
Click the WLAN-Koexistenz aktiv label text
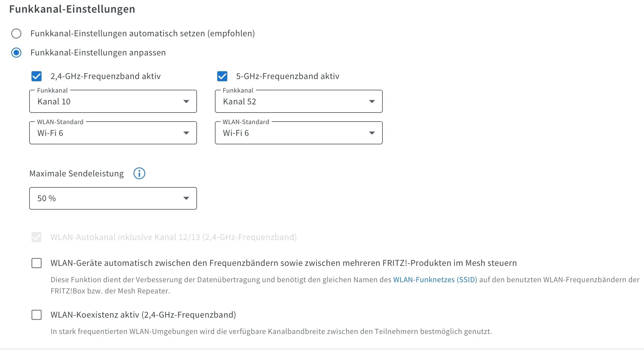pos(143,315)
